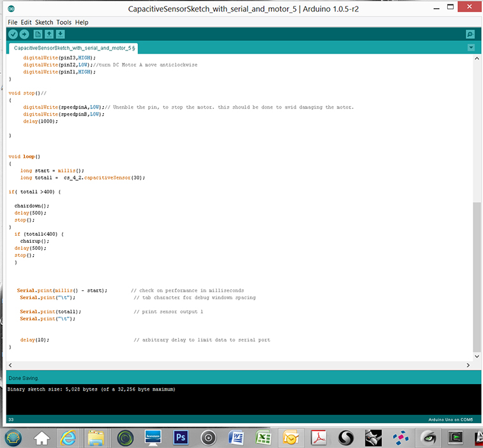Click the grey disc icon in taskbar
The height and width of the screenshot is (448, 483).
(208, 438)
